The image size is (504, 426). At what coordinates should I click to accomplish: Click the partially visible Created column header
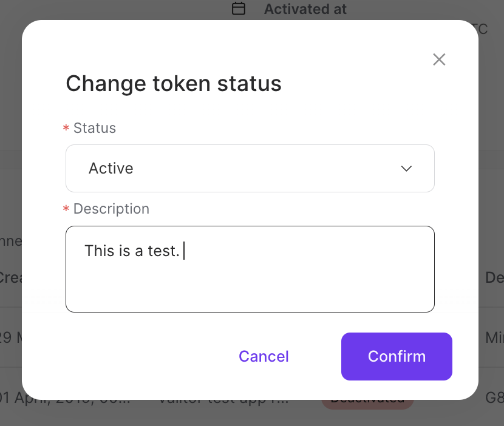(12, 278)
